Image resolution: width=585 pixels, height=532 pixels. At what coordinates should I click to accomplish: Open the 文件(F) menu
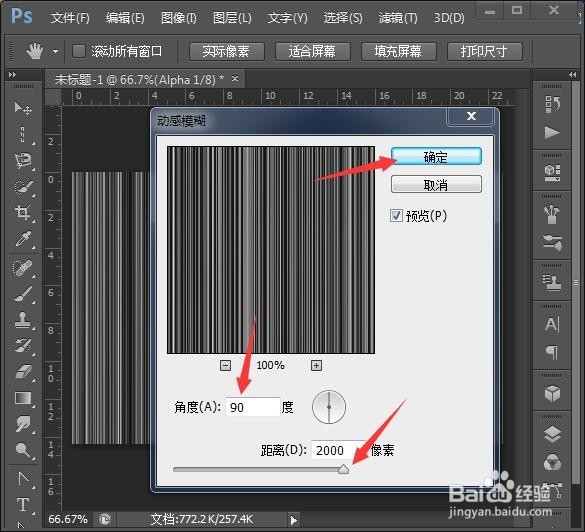70,18
